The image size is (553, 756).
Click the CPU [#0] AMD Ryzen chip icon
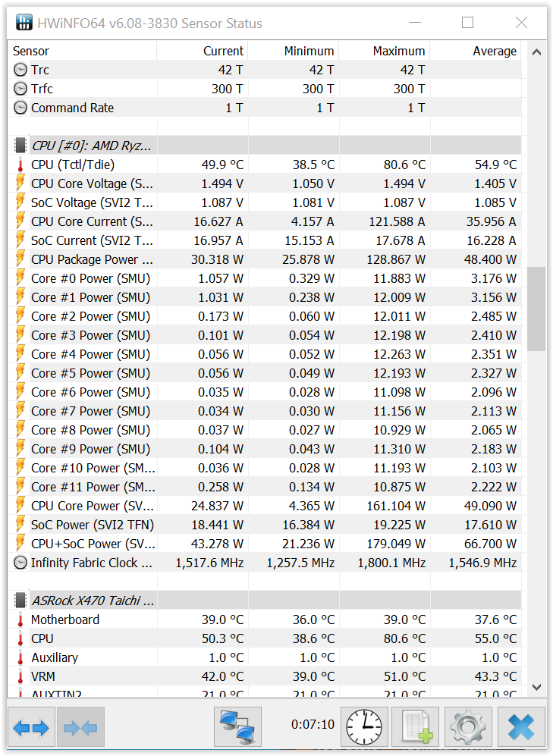(20, 145)
